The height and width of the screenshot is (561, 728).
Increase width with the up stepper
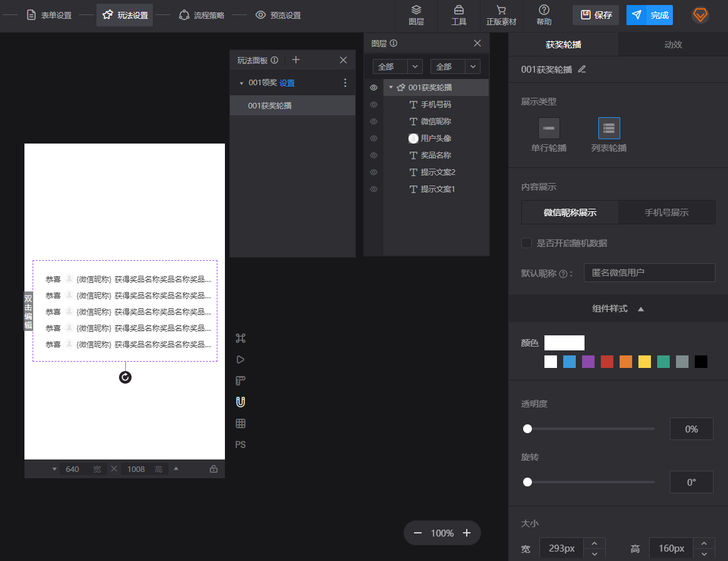point(595,543)
